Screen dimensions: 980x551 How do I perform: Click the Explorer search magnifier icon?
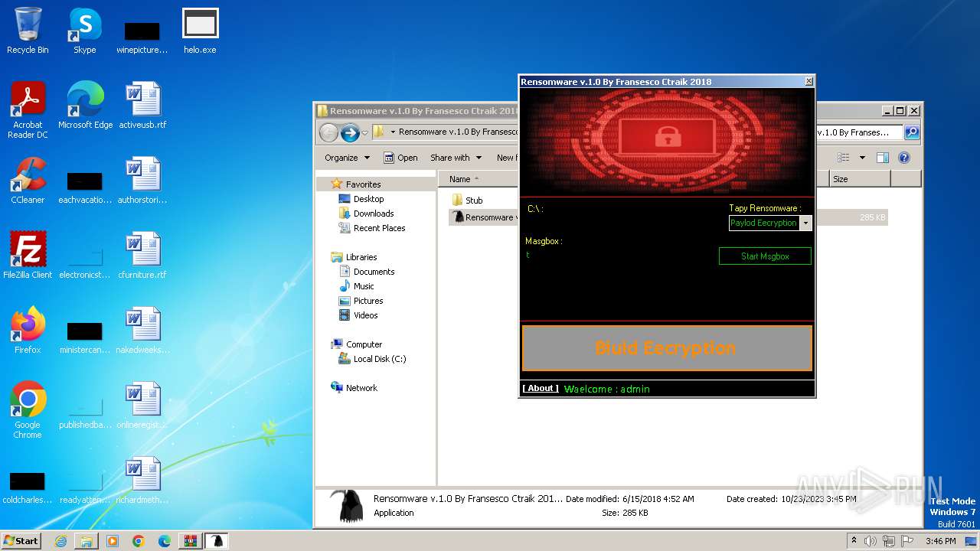pyautogui.click(x=912, y=132)
